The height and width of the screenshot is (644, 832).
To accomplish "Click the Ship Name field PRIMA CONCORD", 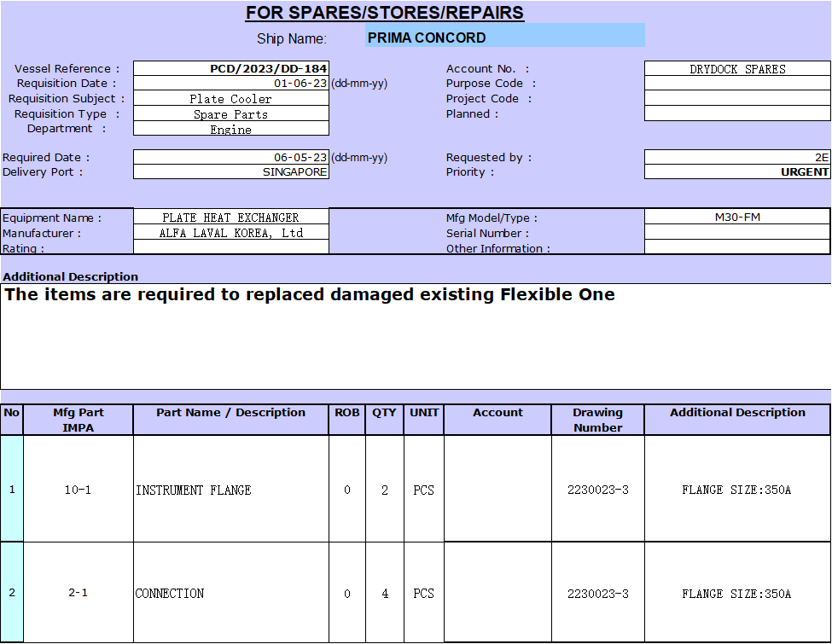I will [504, 38].
